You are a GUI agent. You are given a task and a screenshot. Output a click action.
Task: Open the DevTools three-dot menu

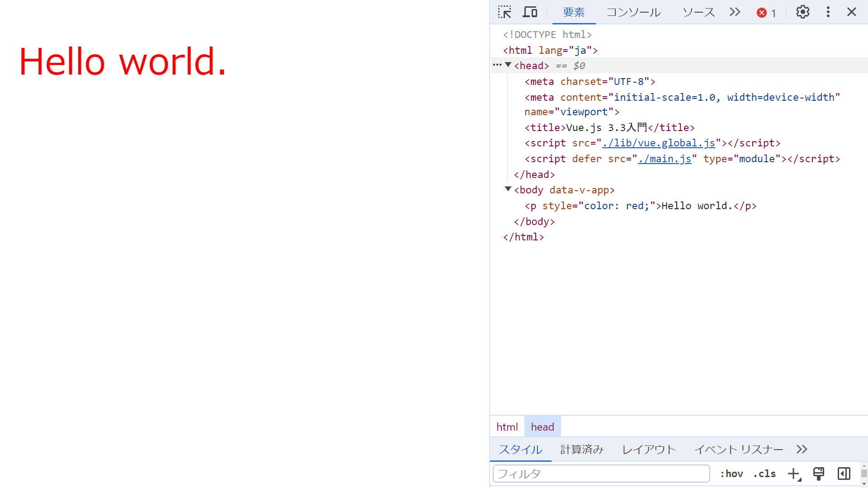coord(828,12)
